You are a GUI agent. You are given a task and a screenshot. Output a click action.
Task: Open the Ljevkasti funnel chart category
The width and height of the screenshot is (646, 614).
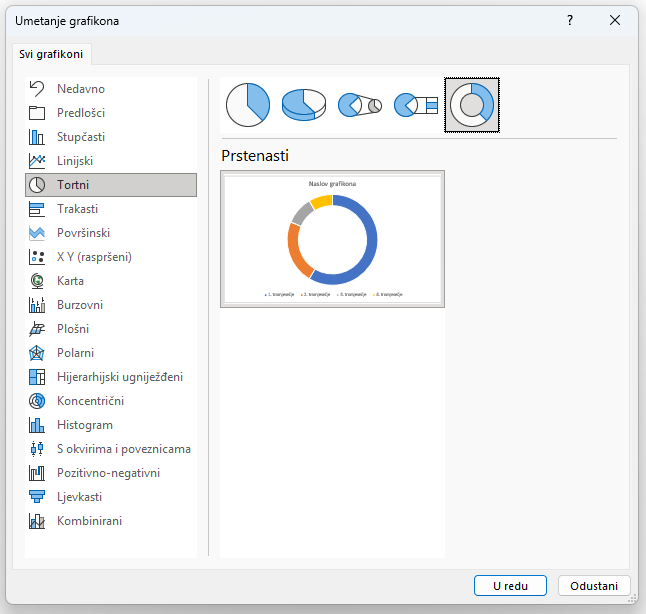[x=79, y=497]
